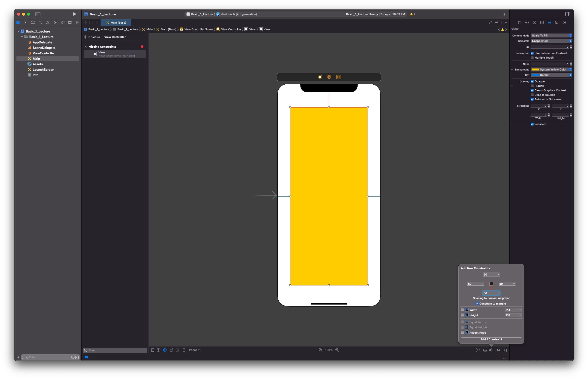Uncheck Constrain to margins
Viewport: 588px width, 379px height.
pyautogui.click(x=477, y=304)
